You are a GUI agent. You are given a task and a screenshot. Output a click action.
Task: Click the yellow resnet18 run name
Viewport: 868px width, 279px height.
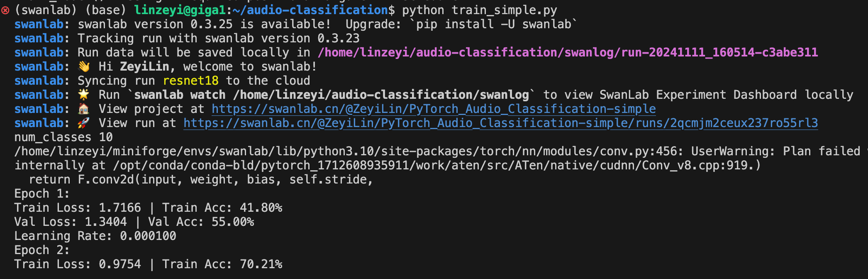(x=190, y=81)
